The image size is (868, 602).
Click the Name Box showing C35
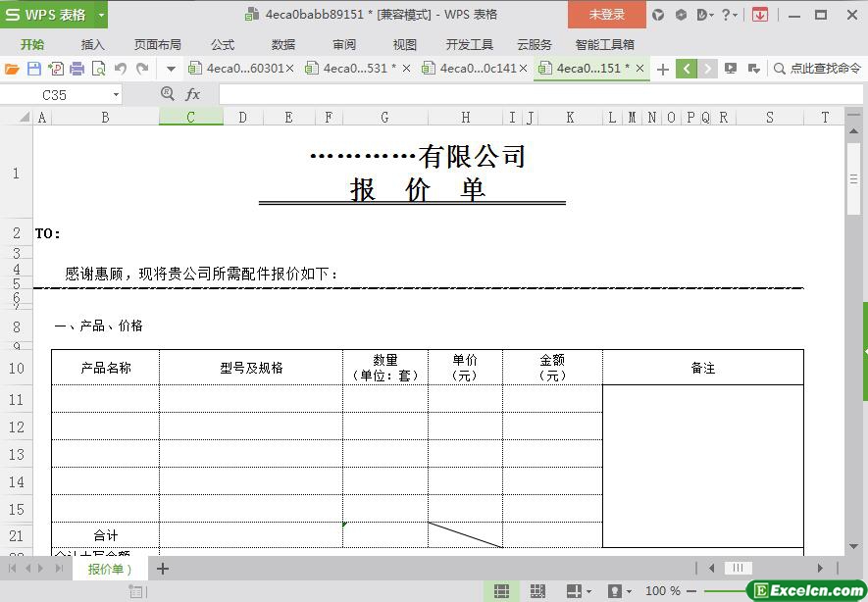(x=55, y=95)
